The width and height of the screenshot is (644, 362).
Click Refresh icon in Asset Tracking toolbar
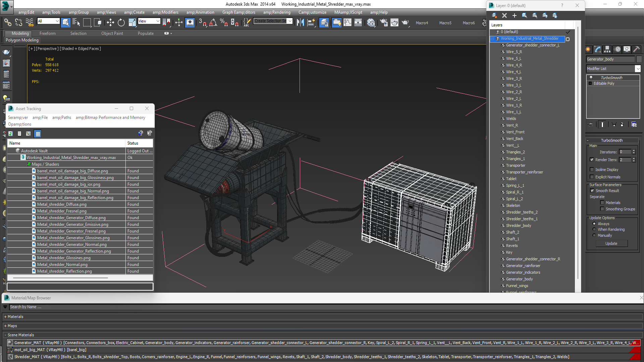click(x=10, y=134)
